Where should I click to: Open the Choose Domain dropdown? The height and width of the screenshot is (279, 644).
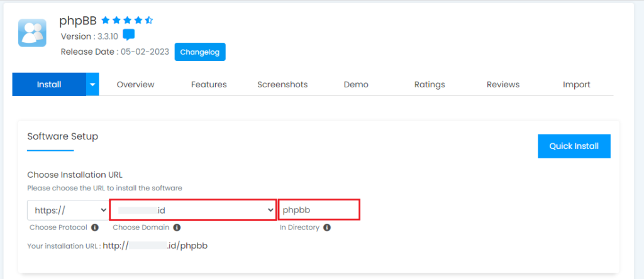pyautogui.click(x=192, y=210)
